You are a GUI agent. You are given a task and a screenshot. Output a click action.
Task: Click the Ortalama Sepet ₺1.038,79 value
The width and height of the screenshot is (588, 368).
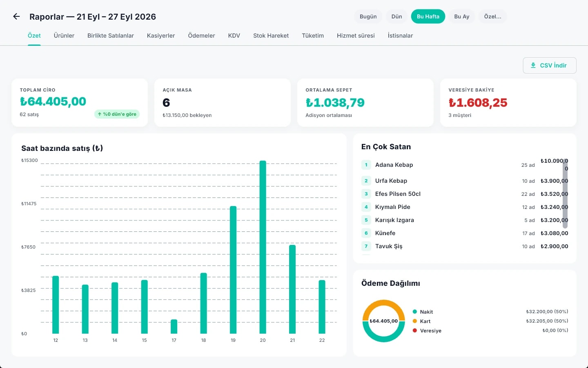[335, 103]
